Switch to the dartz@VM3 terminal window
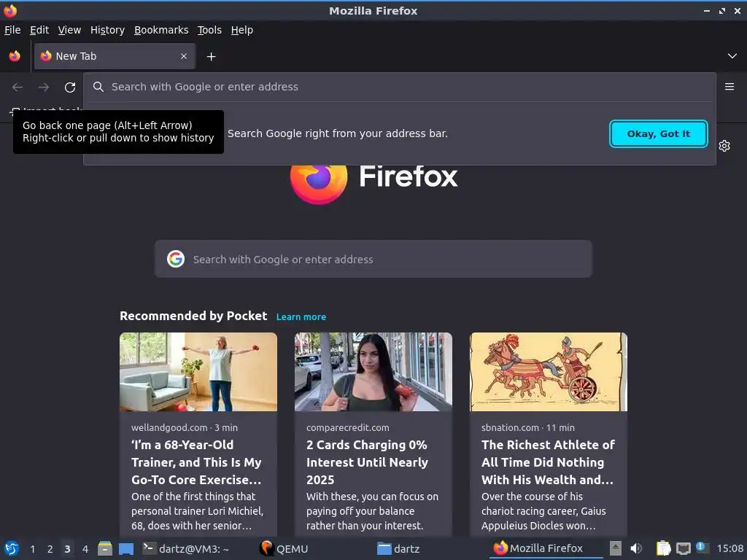This screenshot has height=560, width=747. click(186, 548)
